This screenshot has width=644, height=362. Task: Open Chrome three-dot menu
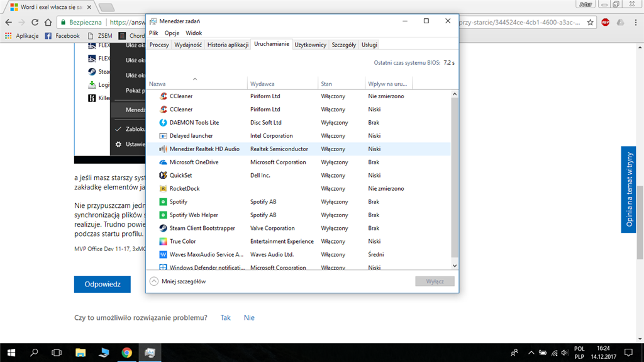(x=635, y=22)
